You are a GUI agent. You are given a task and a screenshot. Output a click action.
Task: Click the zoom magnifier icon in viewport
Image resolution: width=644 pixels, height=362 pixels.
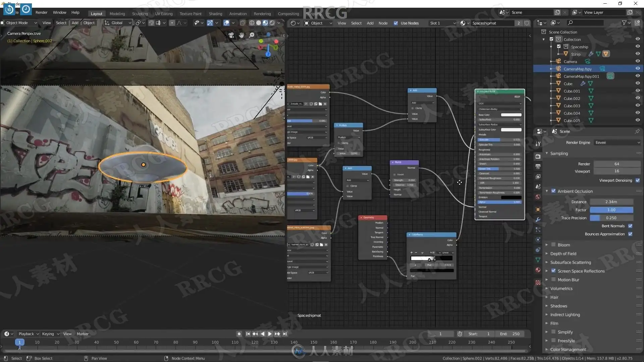point(252,35)
